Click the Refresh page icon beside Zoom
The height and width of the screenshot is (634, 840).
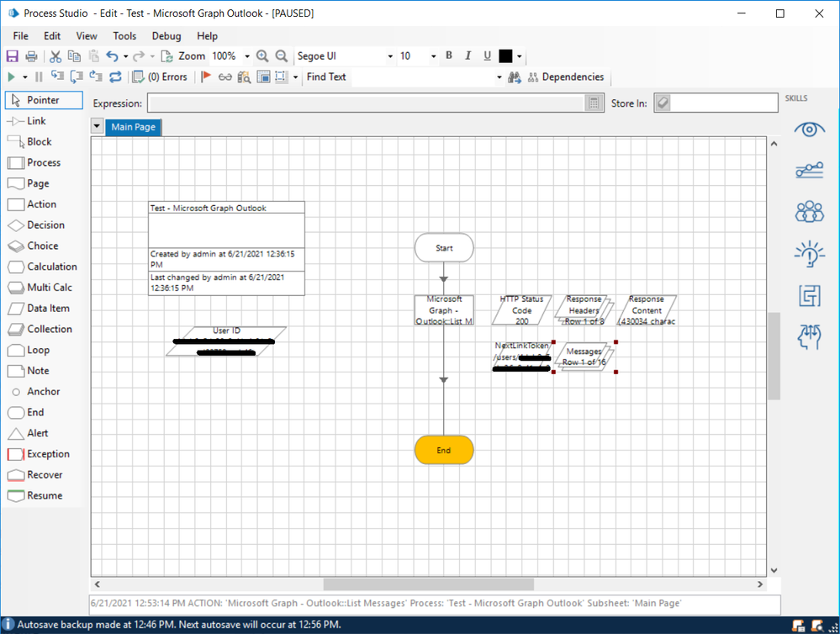166,56
